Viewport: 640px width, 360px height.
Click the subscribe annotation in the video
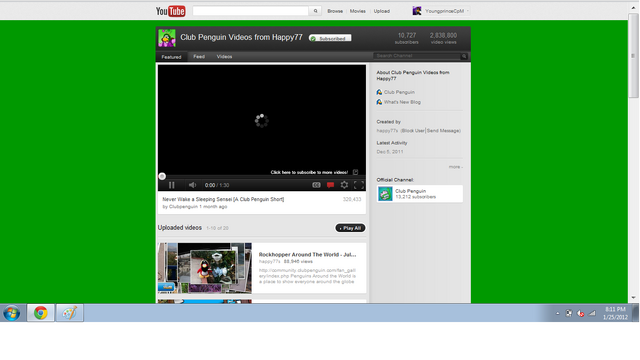tap(309, 172)
